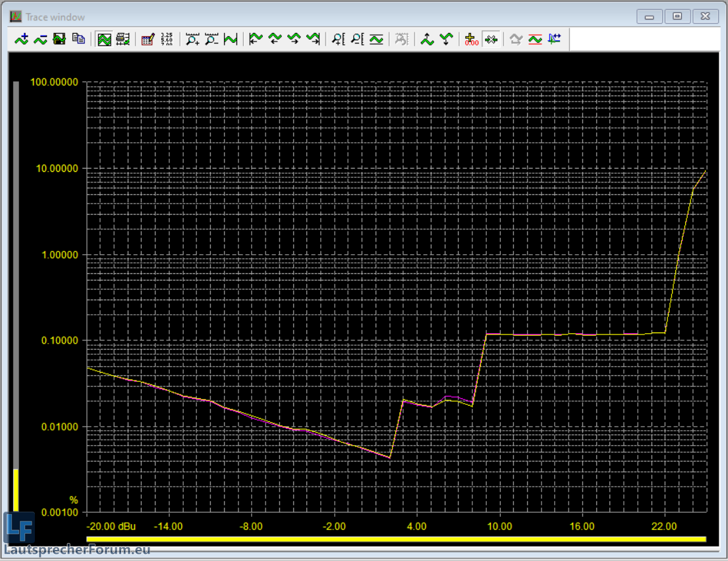Toggle the graph display mode button
728x561 pixels.
104,40
